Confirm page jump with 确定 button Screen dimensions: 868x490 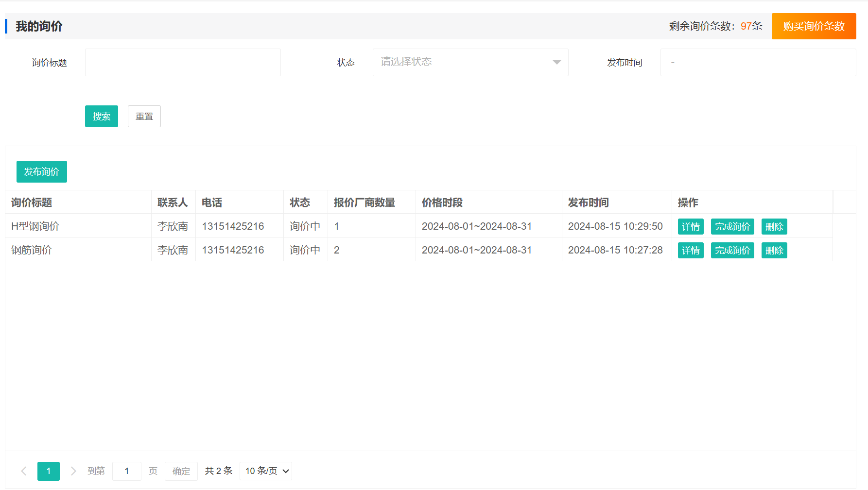[181, 471]
